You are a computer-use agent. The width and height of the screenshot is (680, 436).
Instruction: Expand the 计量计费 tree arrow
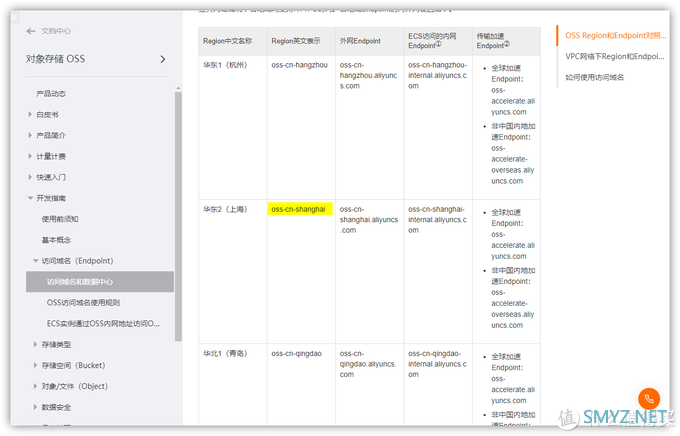30,156
